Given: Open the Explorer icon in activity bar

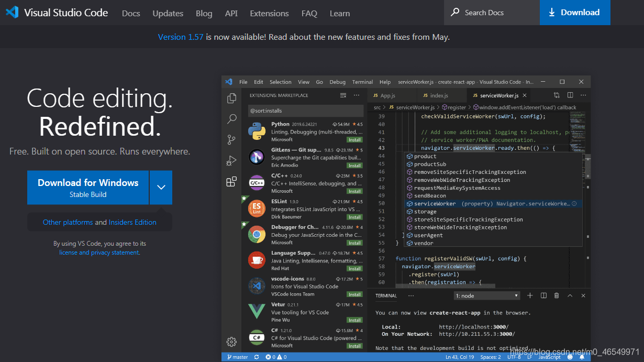Looking at the screenshot, I should pos(231,98).
